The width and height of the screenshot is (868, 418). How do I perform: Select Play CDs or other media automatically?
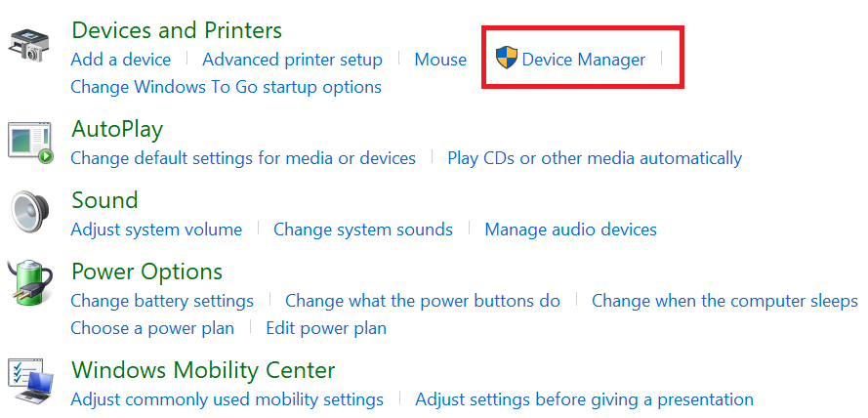(595, 158)
